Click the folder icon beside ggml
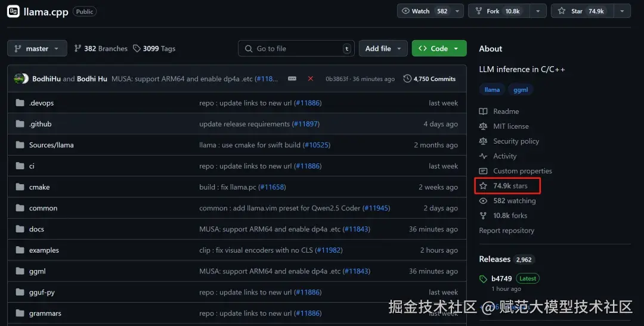This screenshot has width=644, height=326. (20, 271)
